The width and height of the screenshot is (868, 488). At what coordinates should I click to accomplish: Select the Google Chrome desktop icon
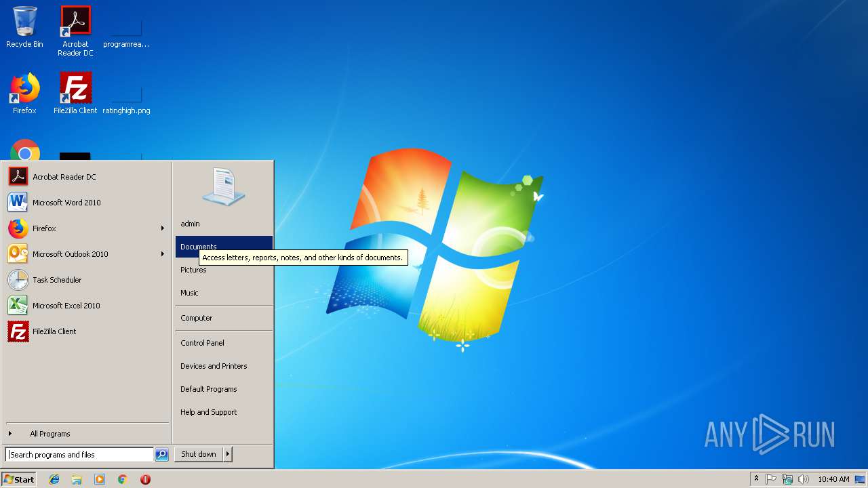[25, 150]
